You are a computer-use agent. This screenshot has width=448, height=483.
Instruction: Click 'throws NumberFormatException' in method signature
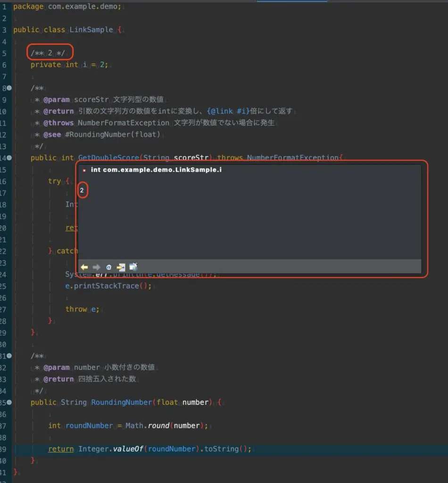coord(278,158)
